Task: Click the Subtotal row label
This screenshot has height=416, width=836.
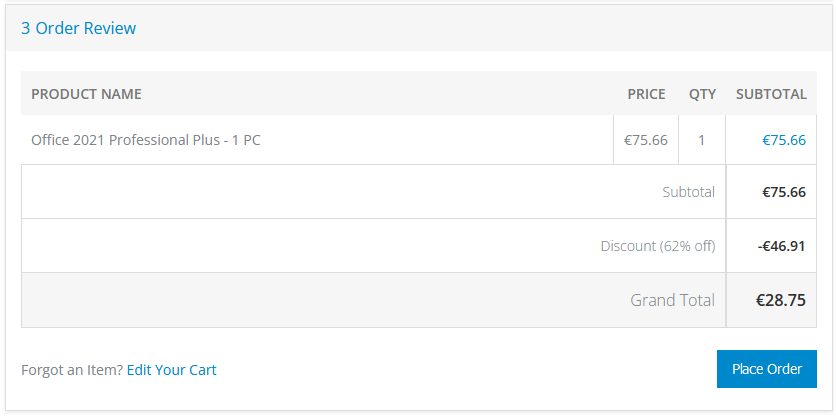Action: (x=688, y=192)
